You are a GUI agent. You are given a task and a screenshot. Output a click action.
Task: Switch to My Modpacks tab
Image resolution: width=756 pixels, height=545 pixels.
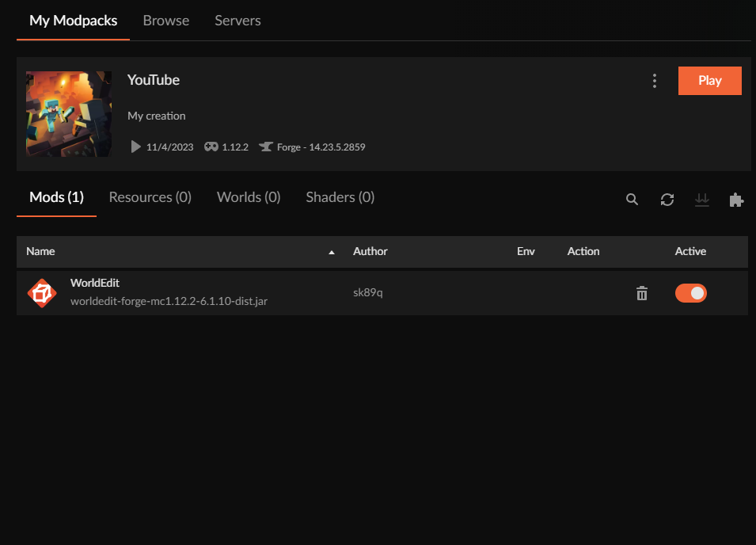click(x=74, y=21)
